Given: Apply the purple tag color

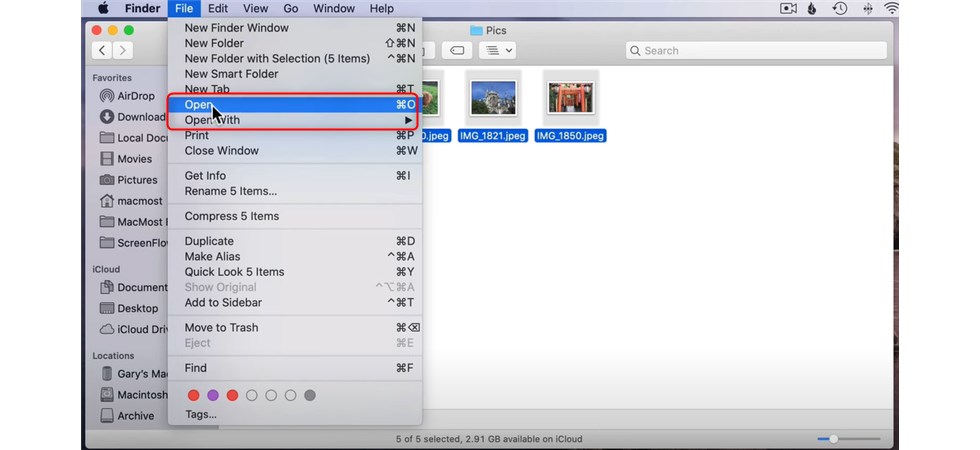Looking at the screenshot, I should coord(213,395).
